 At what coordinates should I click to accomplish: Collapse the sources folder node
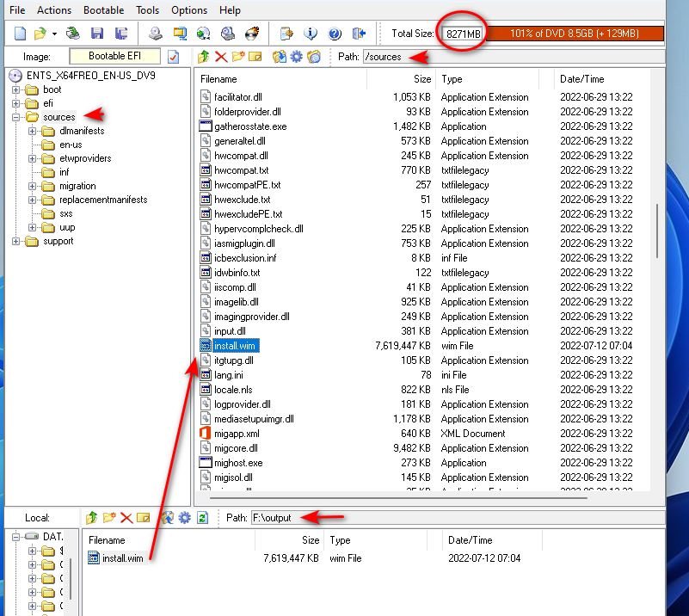point(15,117)
